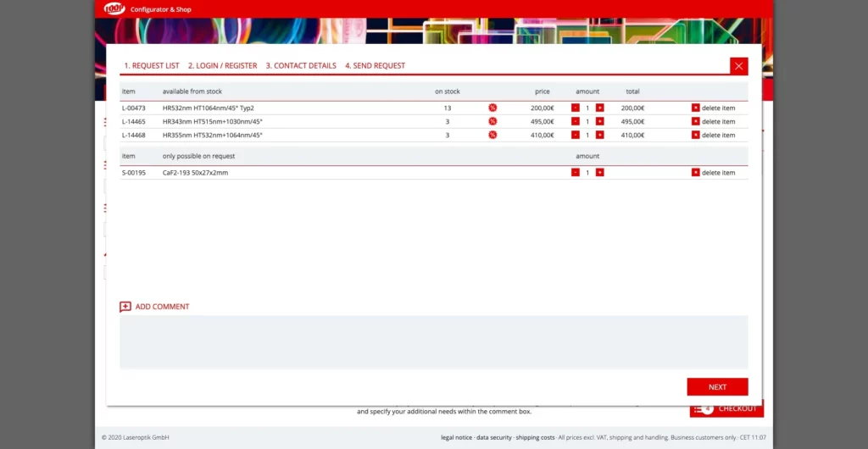Open the shipping costs link in footer
The image size is (868, 449).
tap(535, 438)
